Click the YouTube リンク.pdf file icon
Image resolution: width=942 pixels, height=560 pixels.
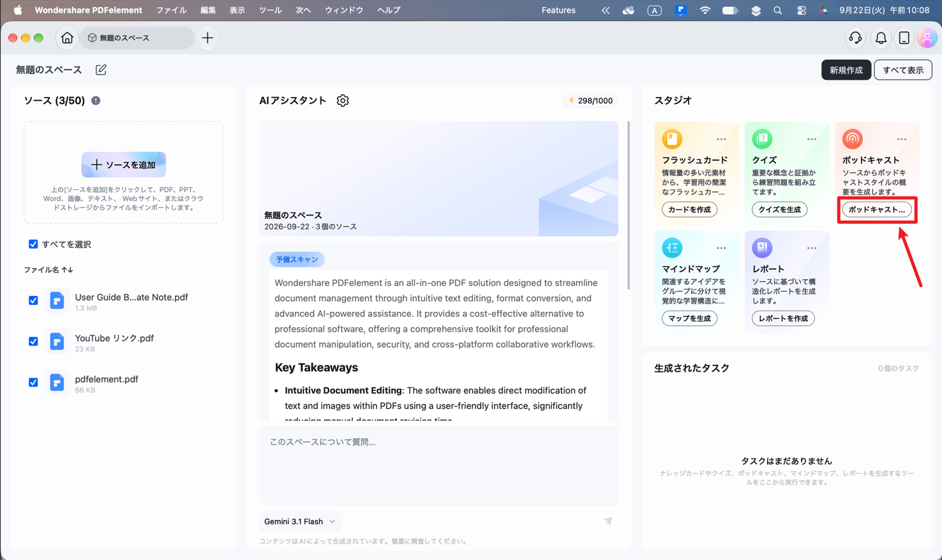(57, 341)
